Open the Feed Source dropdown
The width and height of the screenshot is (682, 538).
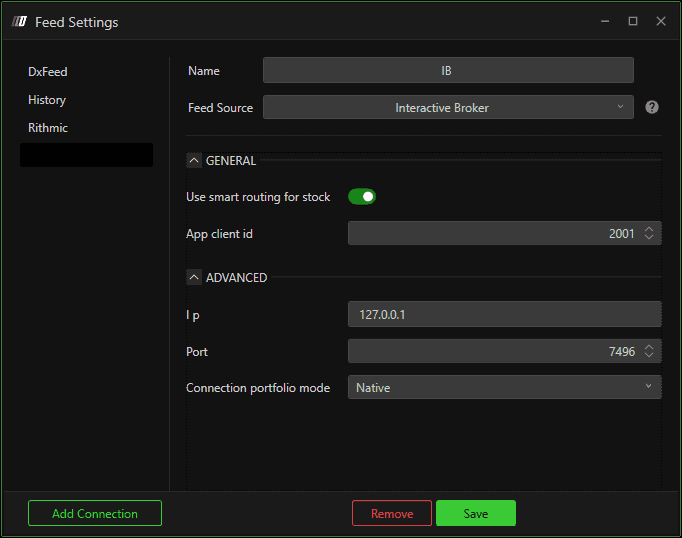pyautogui.click(x=448, y=107)
